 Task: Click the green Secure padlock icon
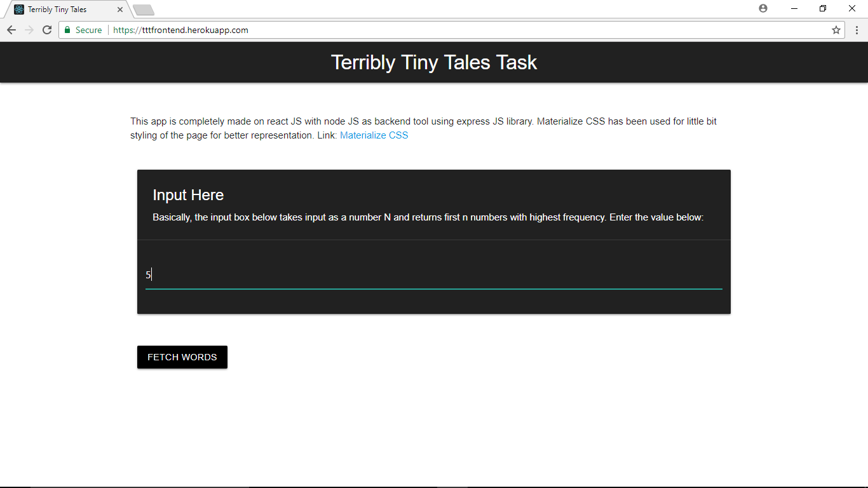pos(67,30)
